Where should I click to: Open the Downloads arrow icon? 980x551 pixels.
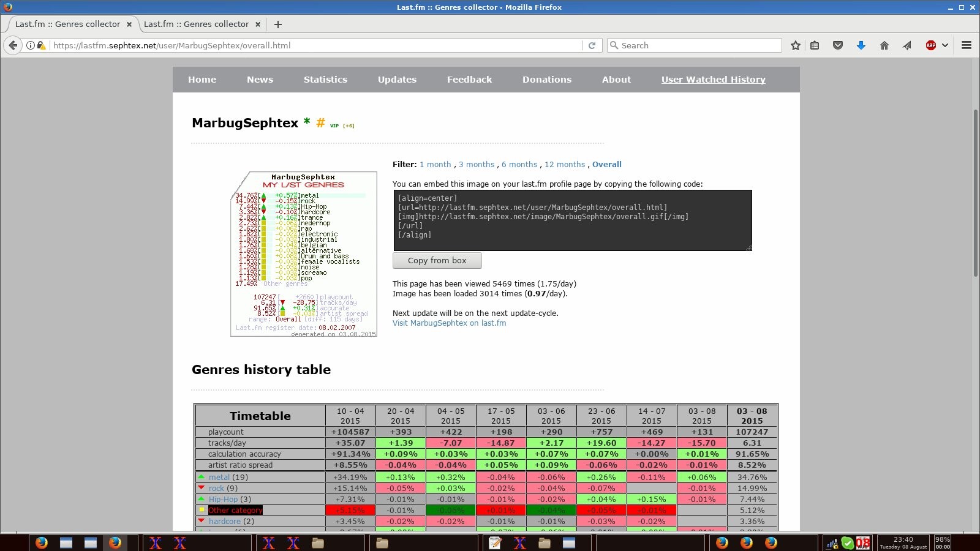[x=861, y=45]
